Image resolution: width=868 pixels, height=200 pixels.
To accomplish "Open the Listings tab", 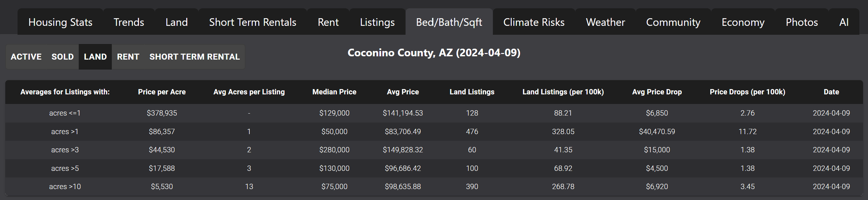I will point(377,22).
